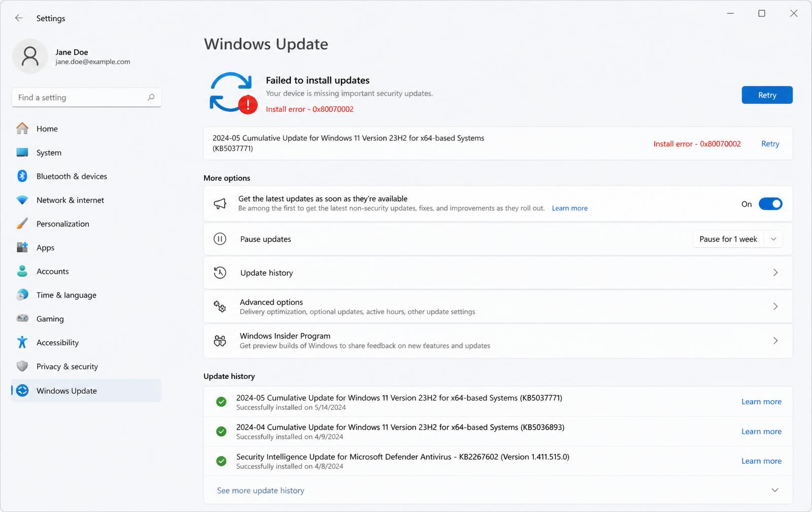812x512 pixels.
Task: Click the Bluetooth icon in sidebar
Action: (22, 176)
